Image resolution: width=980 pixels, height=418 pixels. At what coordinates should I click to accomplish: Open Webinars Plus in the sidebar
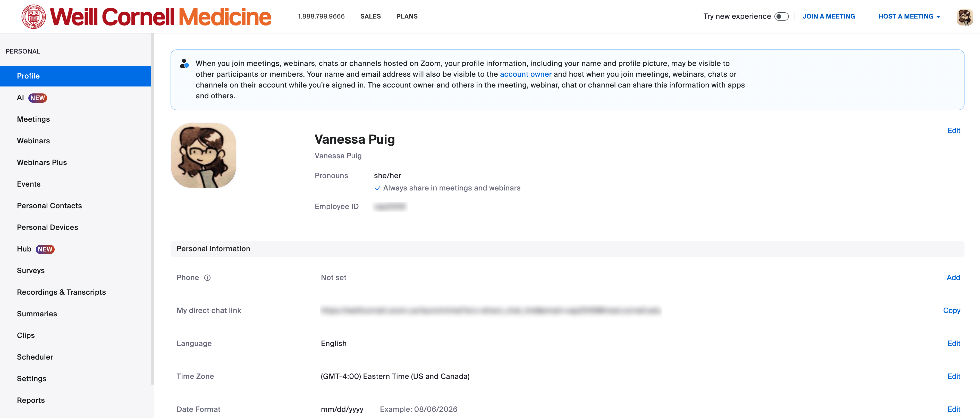42,163
